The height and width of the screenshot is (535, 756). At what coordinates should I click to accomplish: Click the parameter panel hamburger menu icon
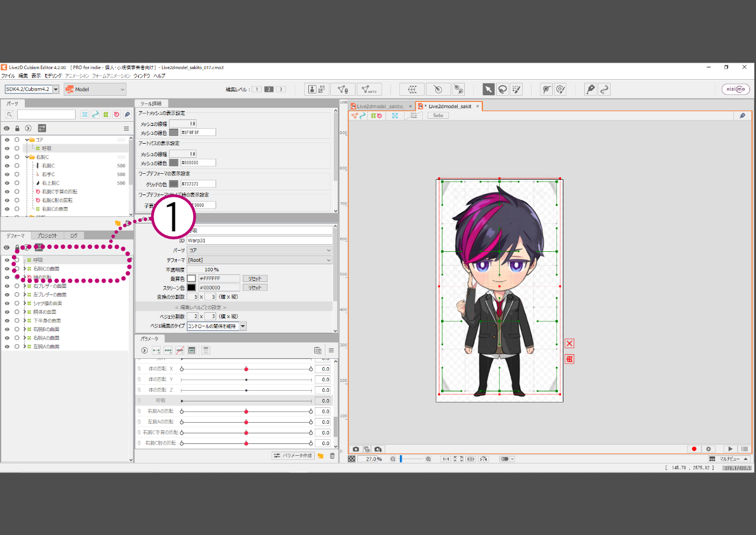[331, 351]
